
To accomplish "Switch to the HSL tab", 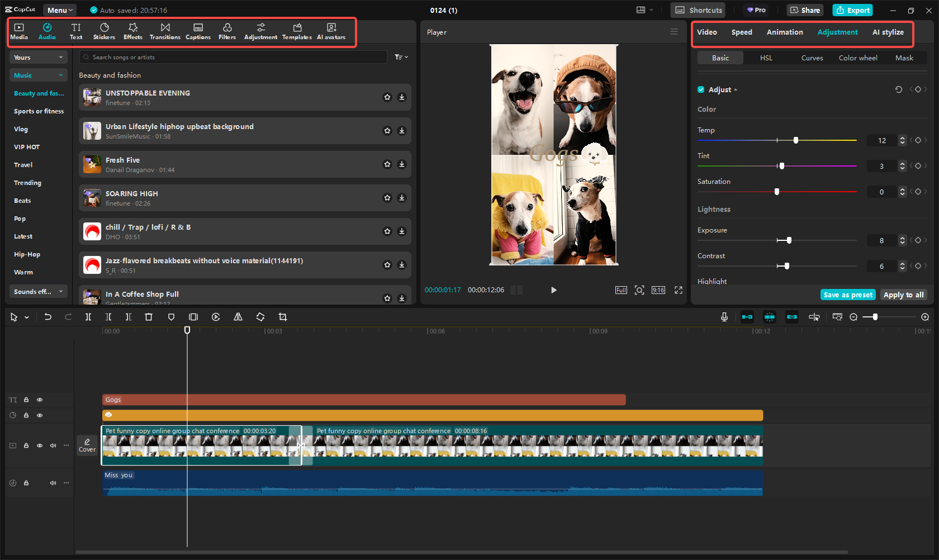I will click(x=766, y=58).
